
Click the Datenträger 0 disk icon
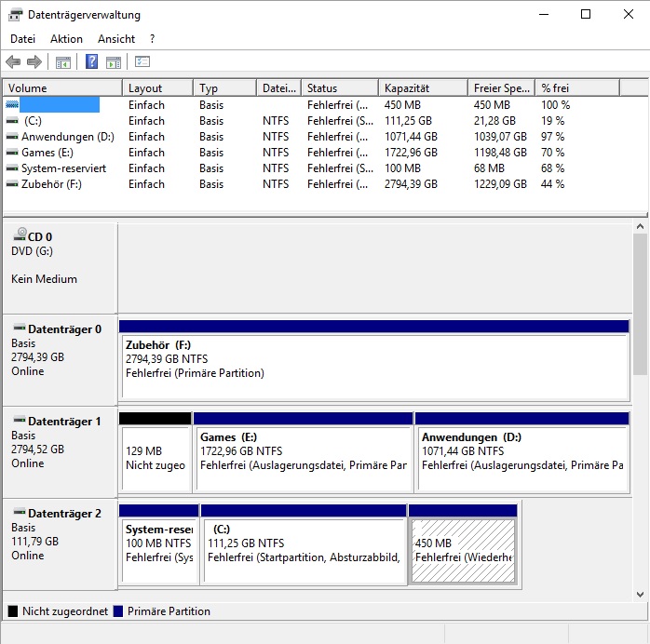19,328
